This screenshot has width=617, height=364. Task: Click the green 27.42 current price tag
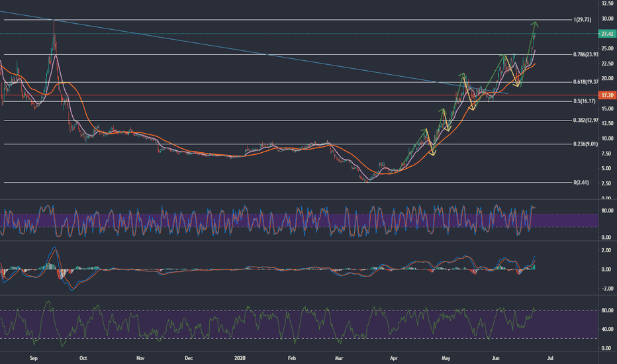(x=607, y=34)
